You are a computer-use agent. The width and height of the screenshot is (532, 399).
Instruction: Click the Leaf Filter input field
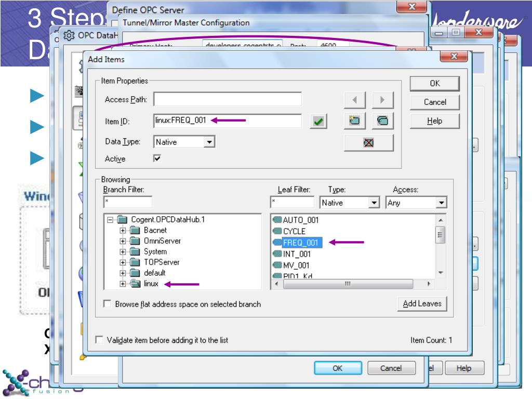pyautogui.click(x=292, y=202)
